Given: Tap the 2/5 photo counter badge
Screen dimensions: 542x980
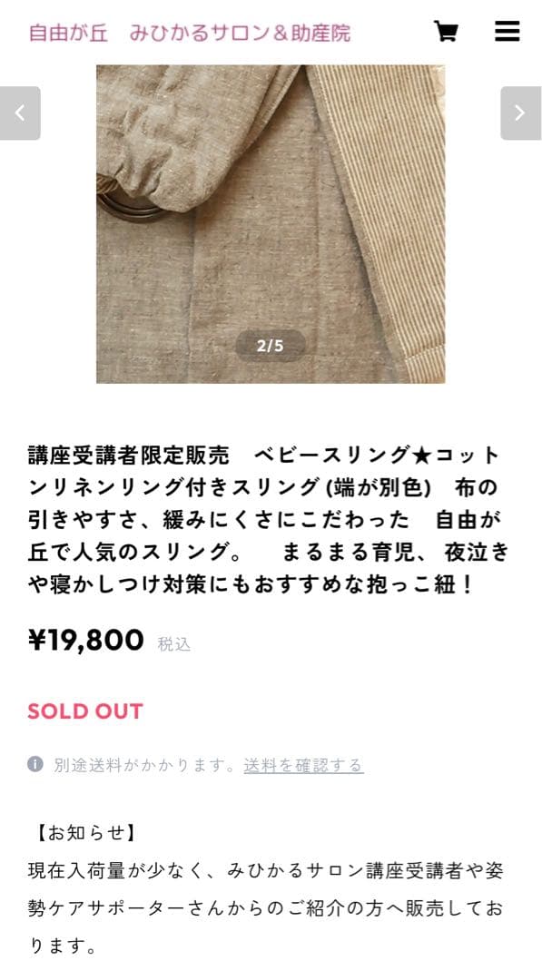Looking at the screenshot, I should point(271,343).
